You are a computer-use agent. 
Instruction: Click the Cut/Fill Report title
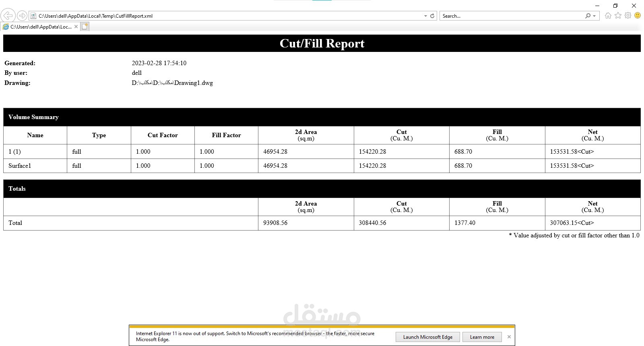tap(322, 43)
